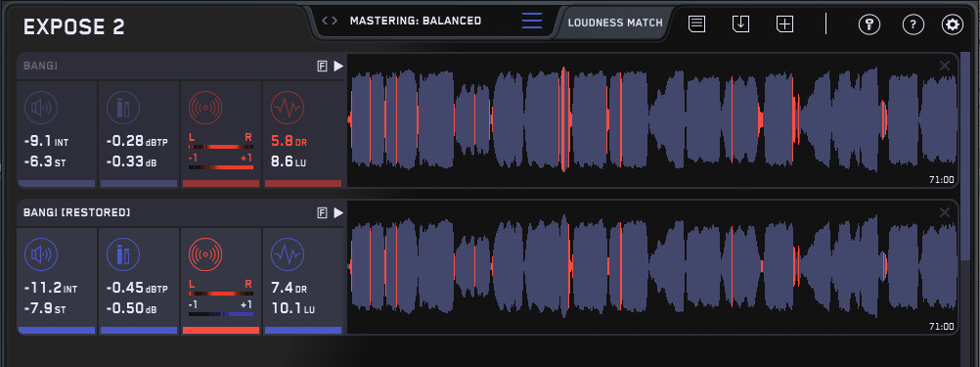Click the 71:00 duration on BANGI waveform
Viewport: 980px width, 367px height.
pyautogui.click(x=941, y=179)
